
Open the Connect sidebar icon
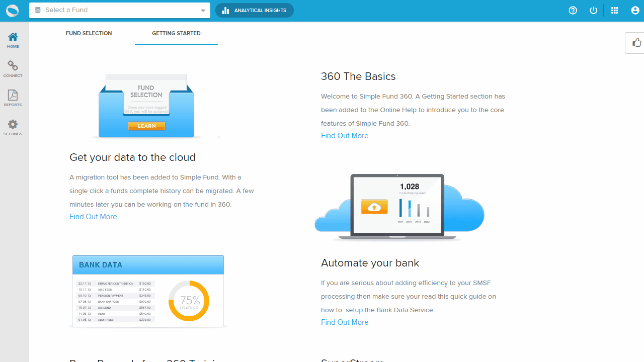pyautogui.click(x=13, y=69)
